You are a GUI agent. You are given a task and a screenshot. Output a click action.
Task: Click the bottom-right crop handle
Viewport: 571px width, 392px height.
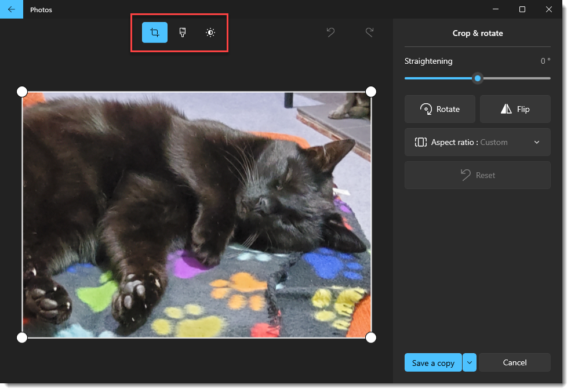coord(371,337)
